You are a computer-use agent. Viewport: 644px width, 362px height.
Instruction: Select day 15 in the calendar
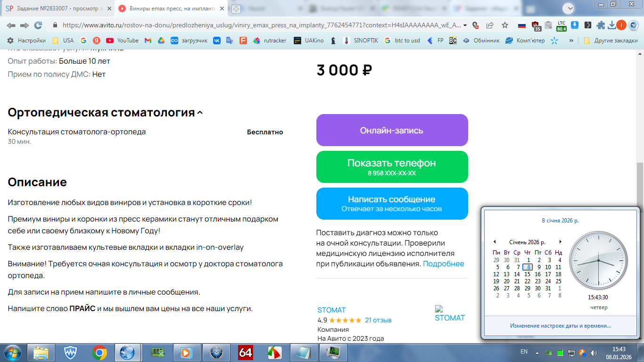coord(527,274)
